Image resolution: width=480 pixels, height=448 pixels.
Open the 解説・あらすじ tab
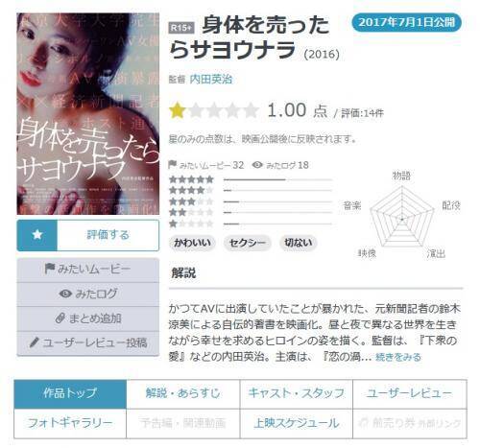tap(183, 393)
